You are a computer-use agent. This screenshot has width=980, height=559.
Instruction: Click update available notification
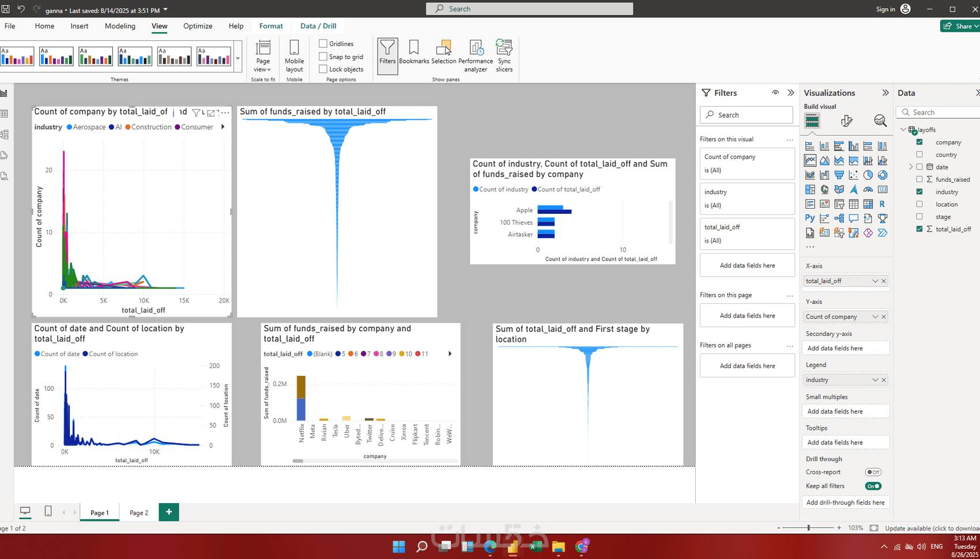932,528
